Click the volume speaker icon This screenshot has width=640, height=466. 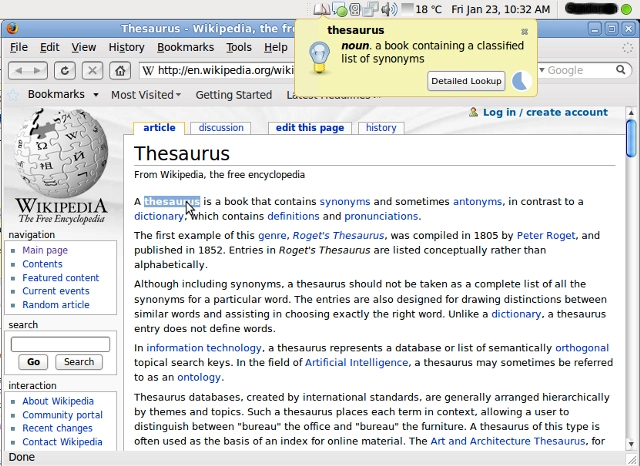(389, 9)
